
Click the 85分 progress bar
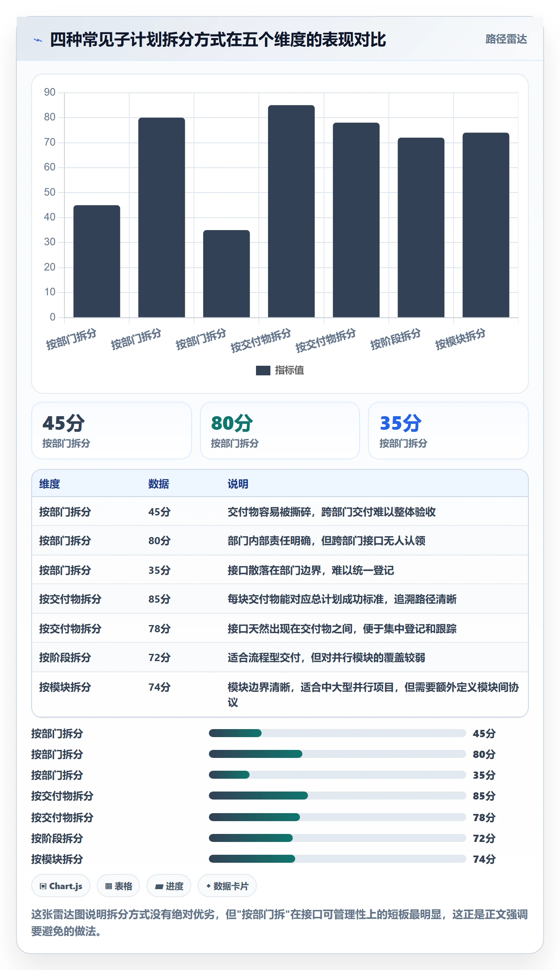pyautogui.click(x=338, y=796)
